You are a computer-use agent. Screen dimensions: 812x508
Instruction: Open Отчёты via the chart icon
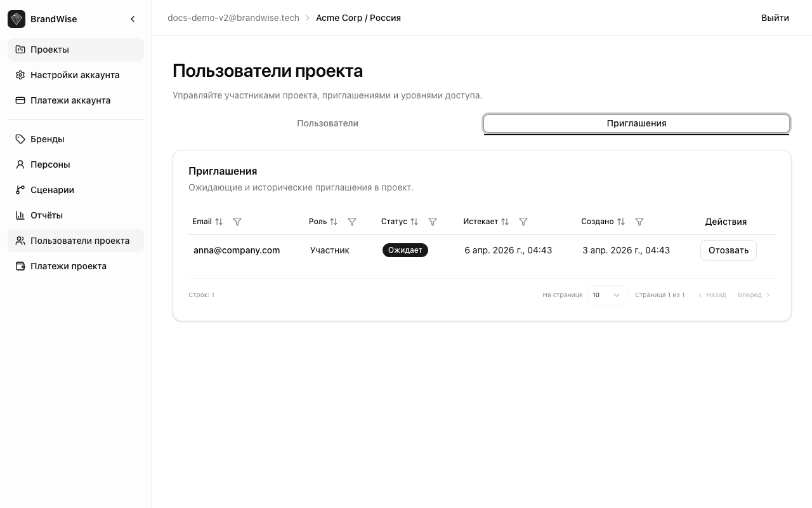coord(20,215)
